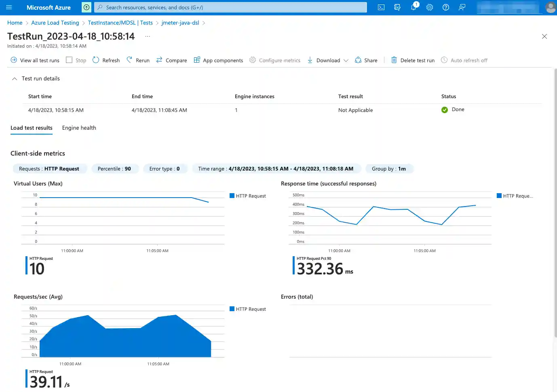This screenshot has width=557, height=392.
Task: Open Compare from the command bar
Action: pos(171,60)
